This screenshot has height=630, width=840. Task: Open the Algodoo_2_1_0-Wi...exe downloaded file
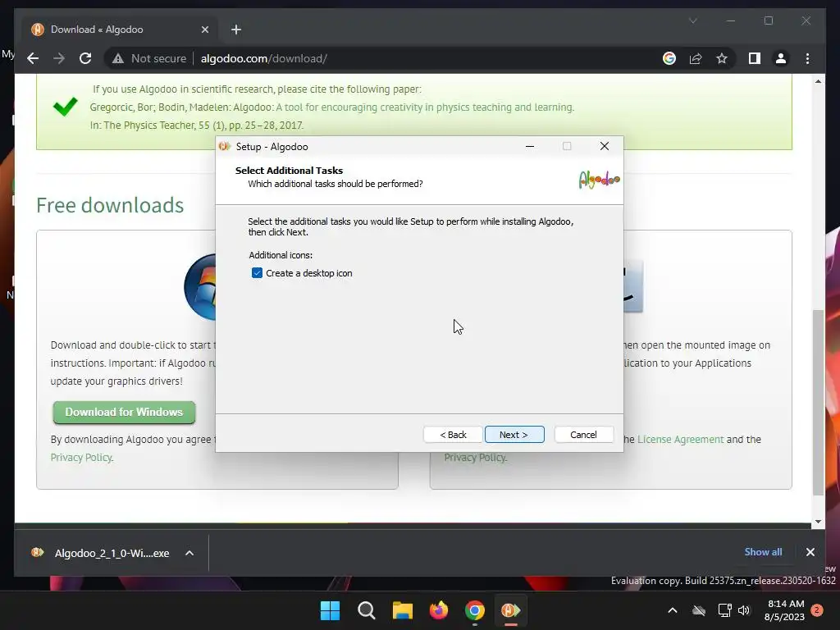(x=101, y=553)
